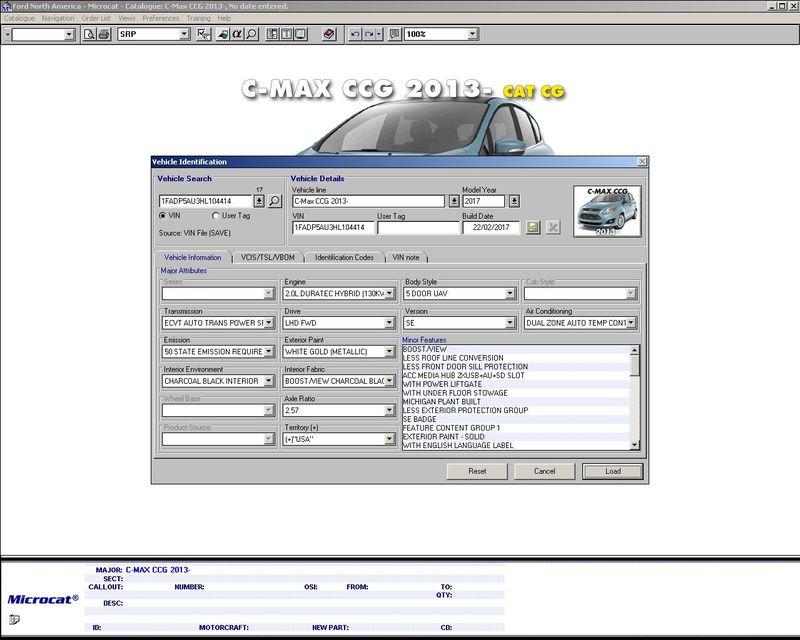Open the Transmission dropdown

click(269, 323)
